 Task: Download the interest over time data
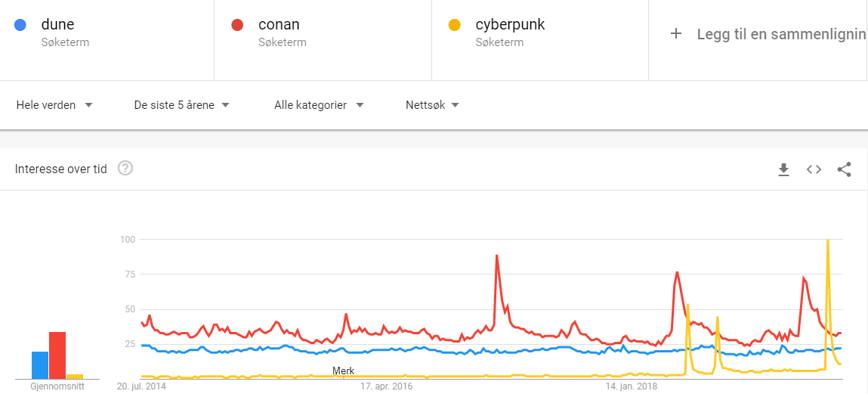coord(783,169)
